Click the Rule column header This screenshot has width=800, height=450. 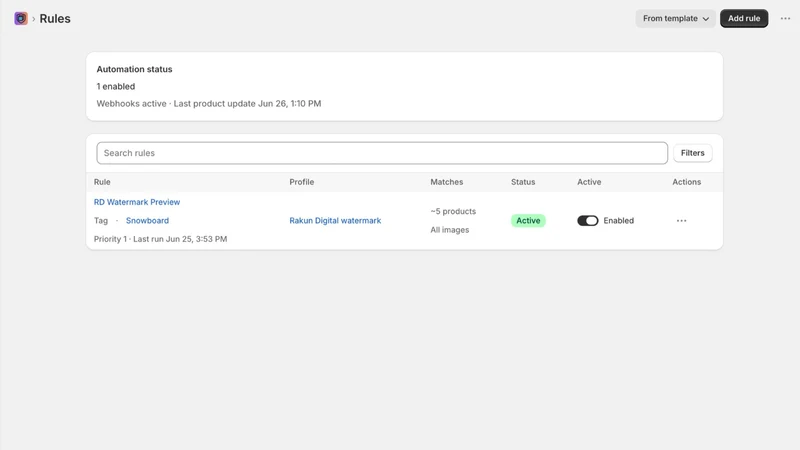click(102, 182)
